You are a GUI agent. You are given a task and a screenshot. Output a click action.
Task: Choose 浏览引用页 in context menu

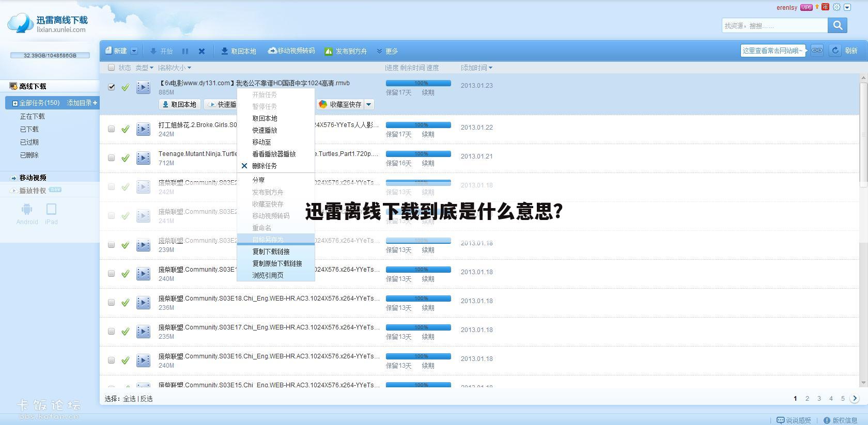[268, 275]
